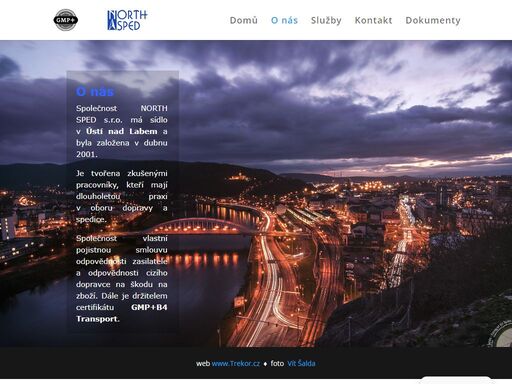Open the Vít Šalda photographer link
512x384 pixels.
tap(301, 363)
